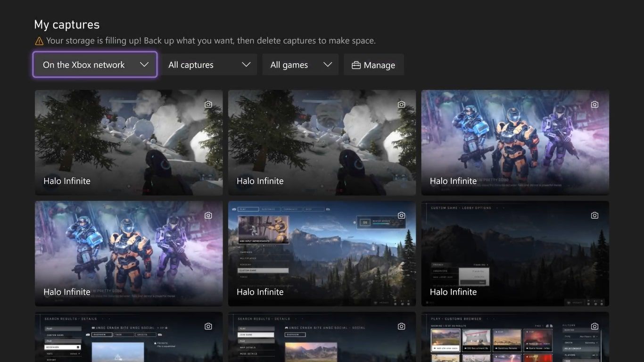Open the Halo Infinite main menu capture
The image size is (644, 362).
322,253
